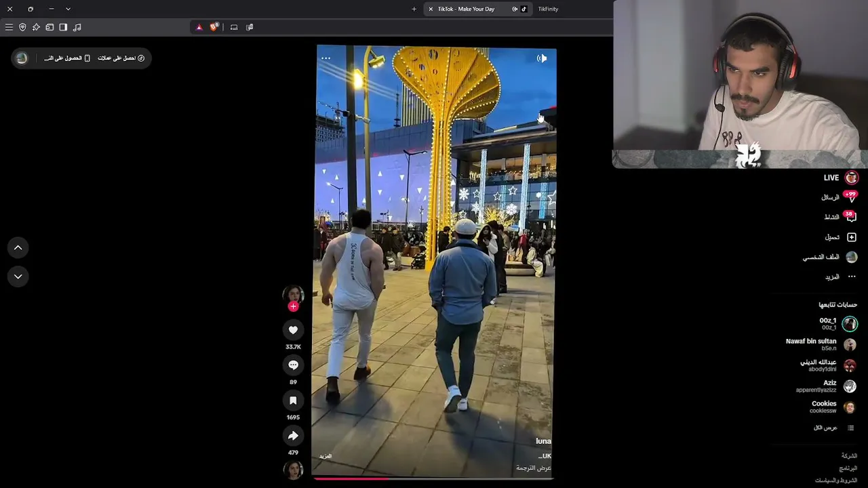Click the VPN shield icon in toolbar
This screenshot has width=868, height=488.
pyautogui.click(x=22, y=27)
